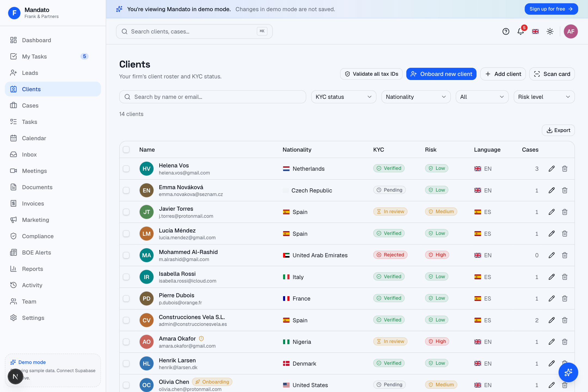
Task: Toggle the select-all checkbox in table header
Action: click(126, 149)
